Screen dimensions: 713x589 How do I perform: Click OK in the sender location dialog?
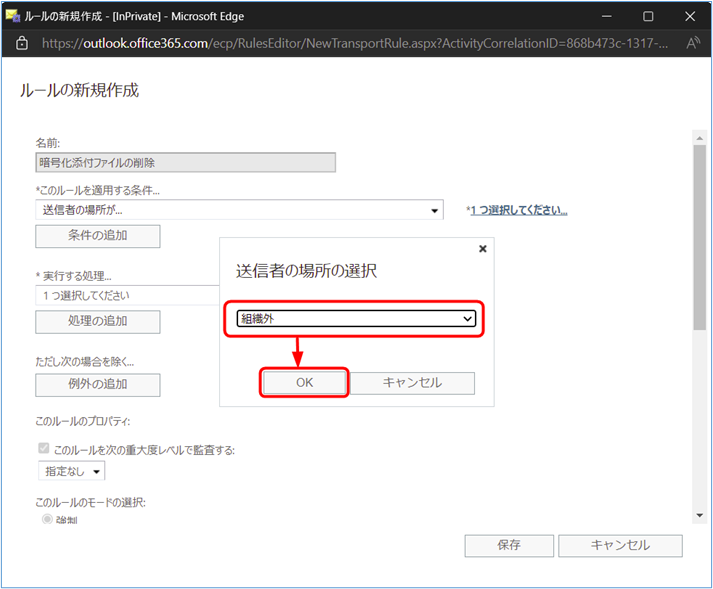(304, 383)
